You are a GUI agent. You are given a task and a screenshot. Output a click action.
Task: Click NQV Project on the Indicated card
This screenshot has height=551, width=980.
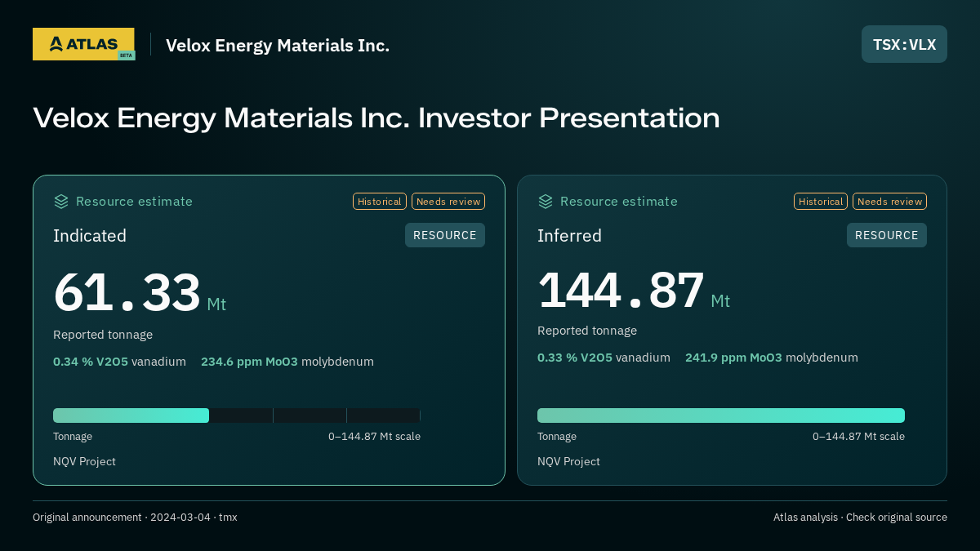pos(84,461)
